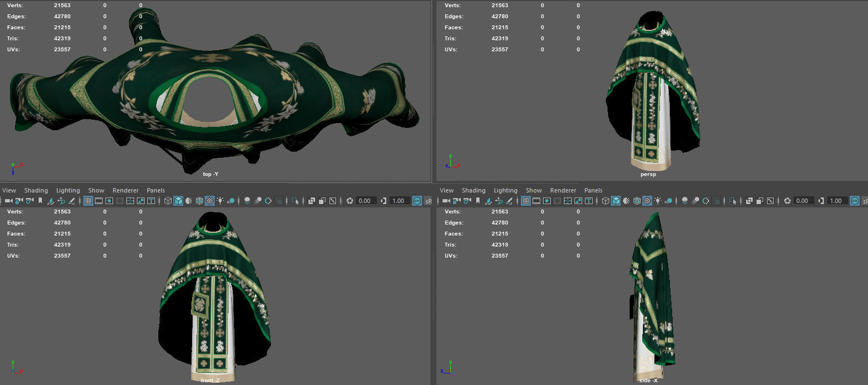Image resolution: width=868 pixels, height=385 pixels.
Task: Click exposure value field 0.00 in side view
Action: (803, 201)
